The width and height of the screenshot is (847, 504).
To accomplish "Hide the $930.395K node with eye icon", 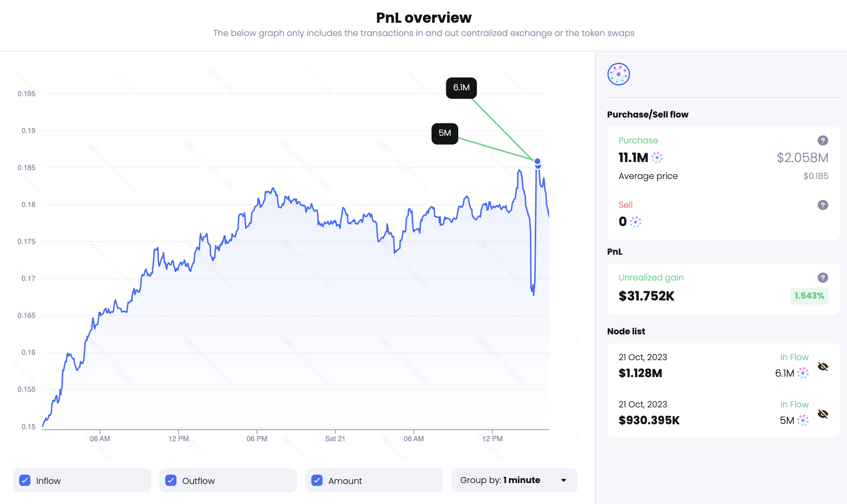I will point(823,414).
